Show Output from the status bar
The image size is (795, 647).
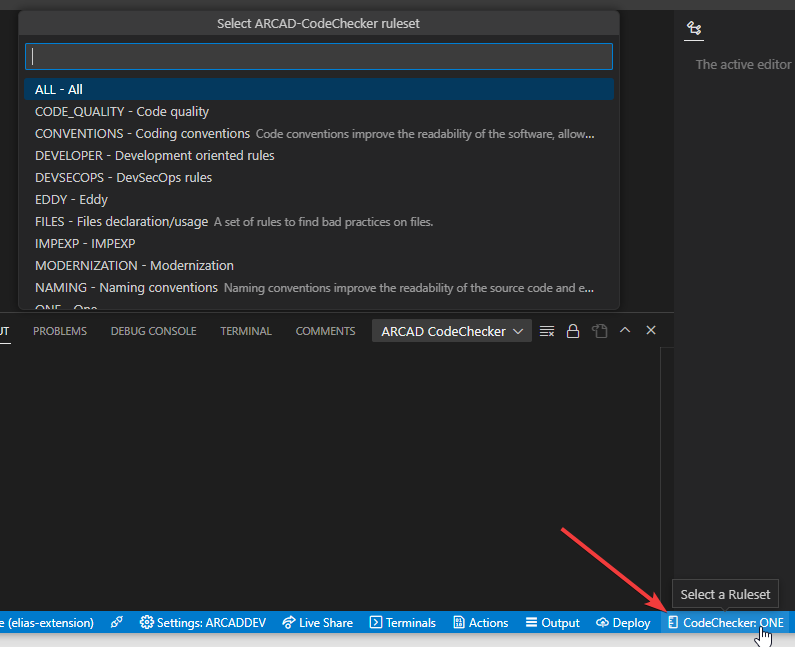click(x=553, y=622)
